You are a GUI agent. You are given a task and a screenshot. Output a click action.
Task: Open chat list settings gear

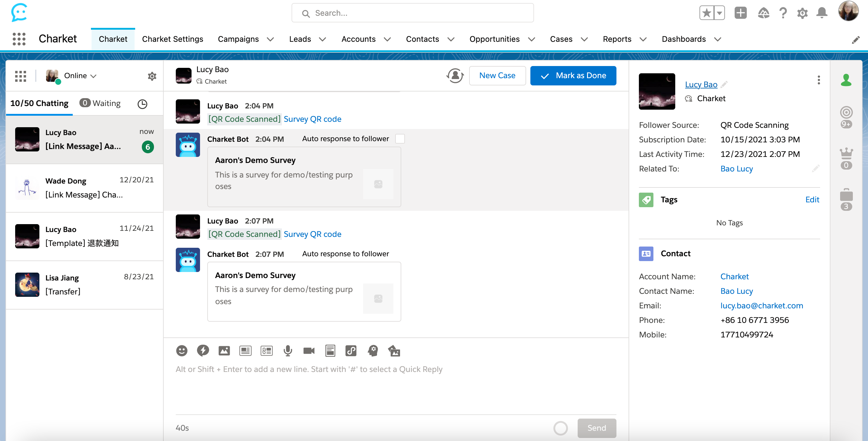(152, 76)
